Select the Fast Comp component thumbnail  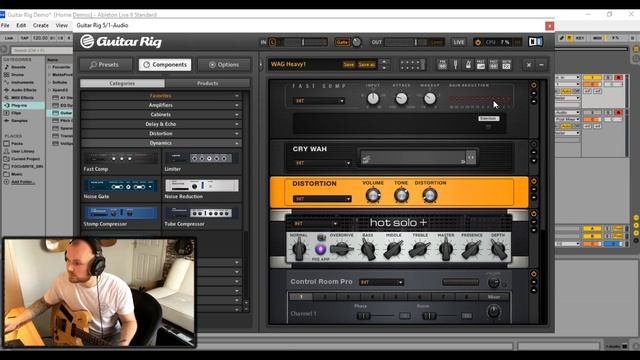120,158
